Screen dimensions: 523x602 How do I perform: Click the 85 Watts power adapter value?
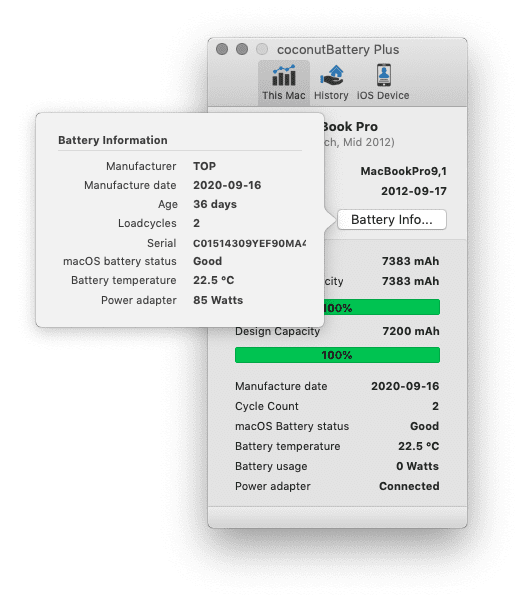(x=218, y=300)
